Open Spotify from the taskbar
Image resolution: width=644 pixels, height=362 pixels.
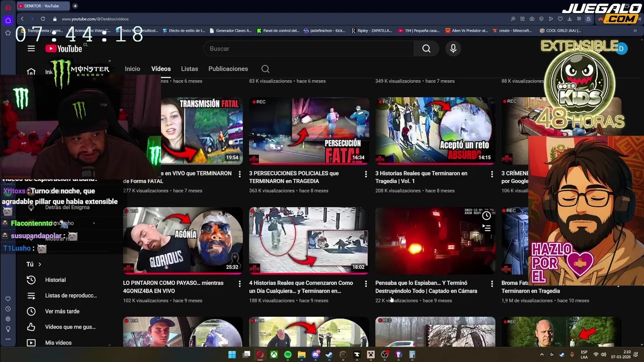pyautogui.click(x=288, y=354)
